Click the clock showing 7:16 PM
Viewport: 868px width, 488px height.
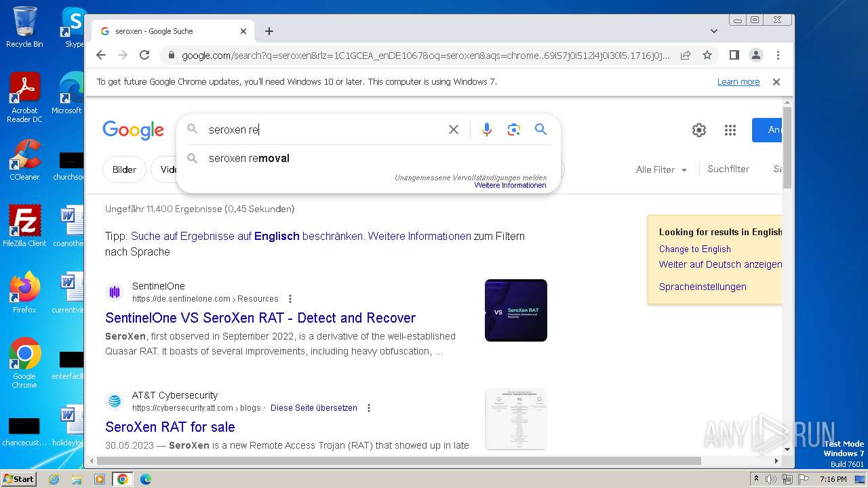[x=833, y=479]
